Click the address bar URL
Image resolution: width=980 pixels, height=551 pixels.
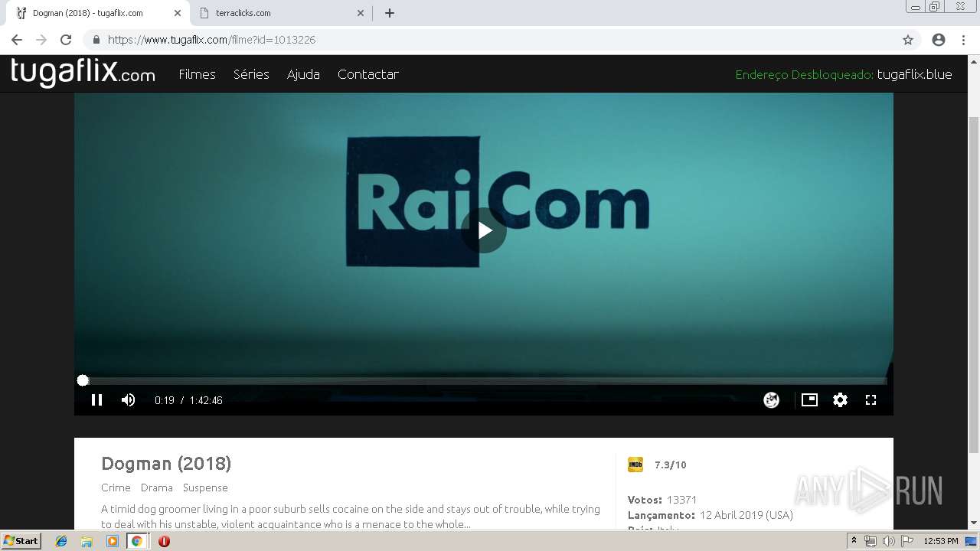point(211,40)
